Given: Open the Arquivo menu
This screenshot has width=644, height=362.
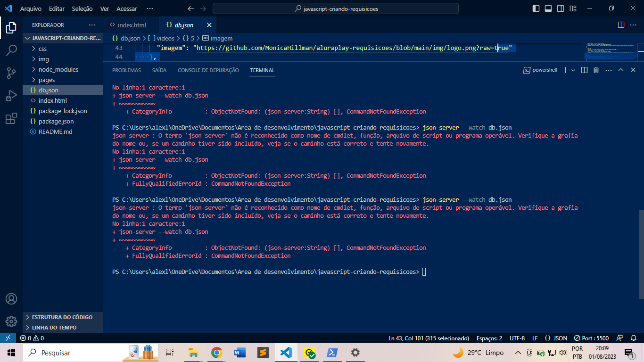Looking at the screenshot, I should (31, 8).
